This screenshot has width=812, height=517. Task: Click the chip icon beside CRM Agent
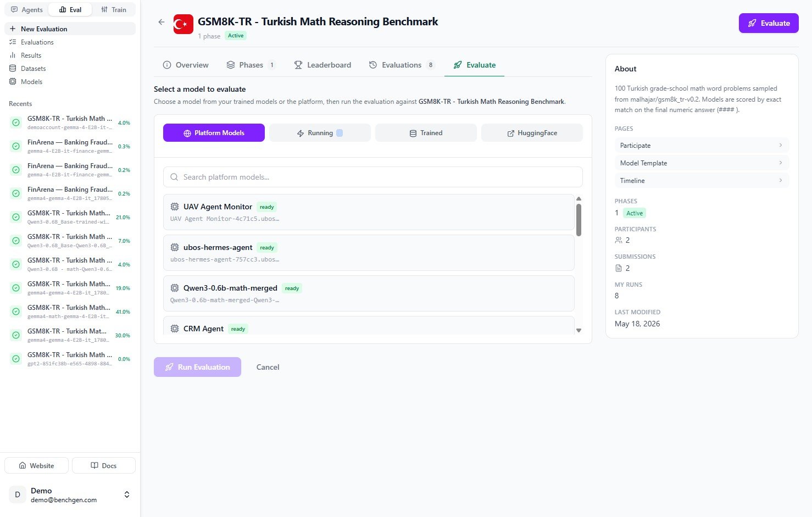coord(175,329)
